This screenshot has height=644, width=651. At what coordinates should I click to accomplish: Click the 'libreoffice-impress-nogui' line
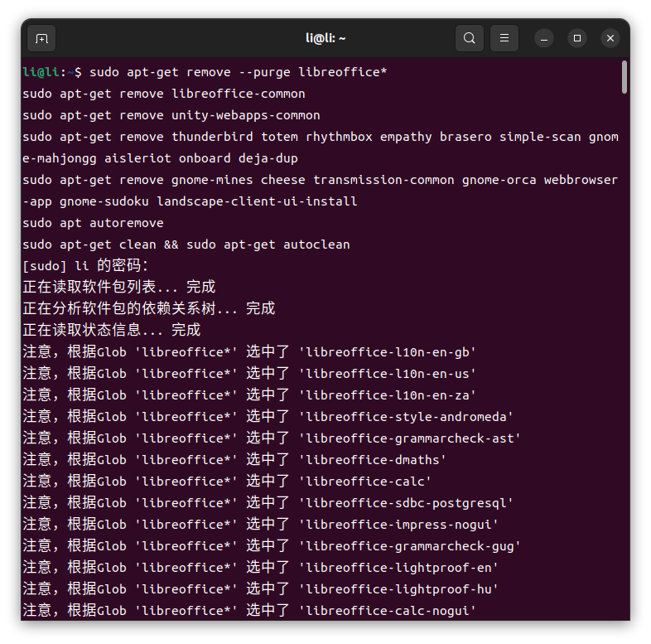(261, 525)
